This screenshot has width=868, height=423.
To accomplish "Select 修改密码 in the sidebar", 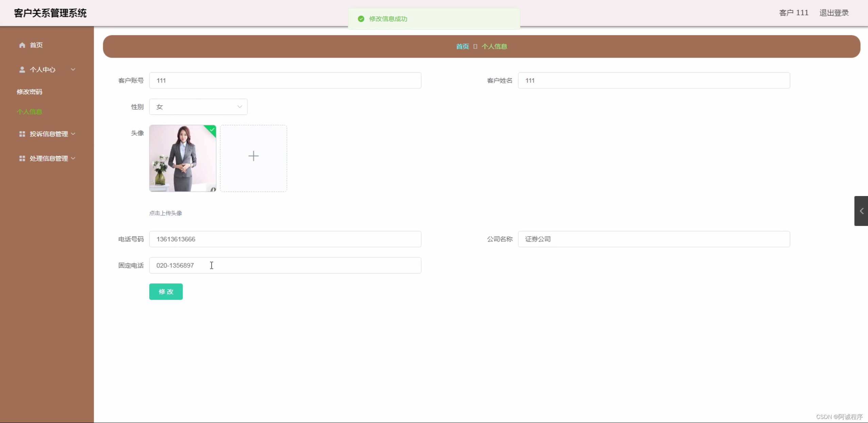I will (30, 91).
